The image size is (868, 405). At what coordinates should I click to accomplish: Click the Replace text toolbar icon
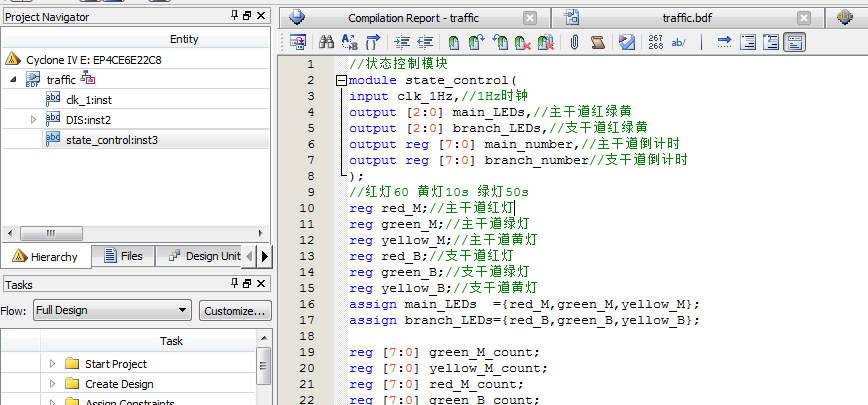click(349, 42)
